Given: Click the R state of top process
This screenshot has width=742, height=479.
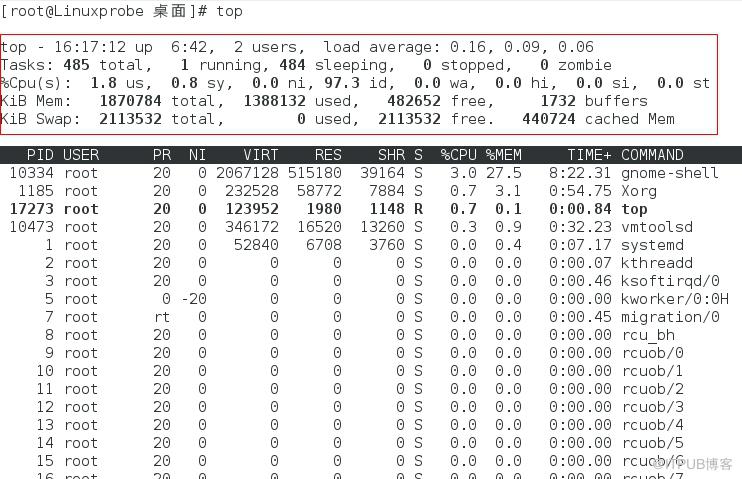Looking at the screenshot, I should click(x=418, y=209).
